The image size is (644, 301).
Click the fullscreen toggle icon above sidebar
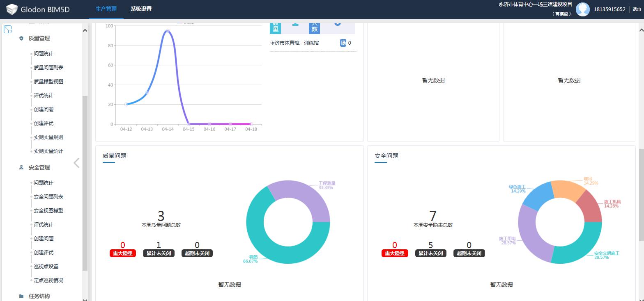click(7, 30)
